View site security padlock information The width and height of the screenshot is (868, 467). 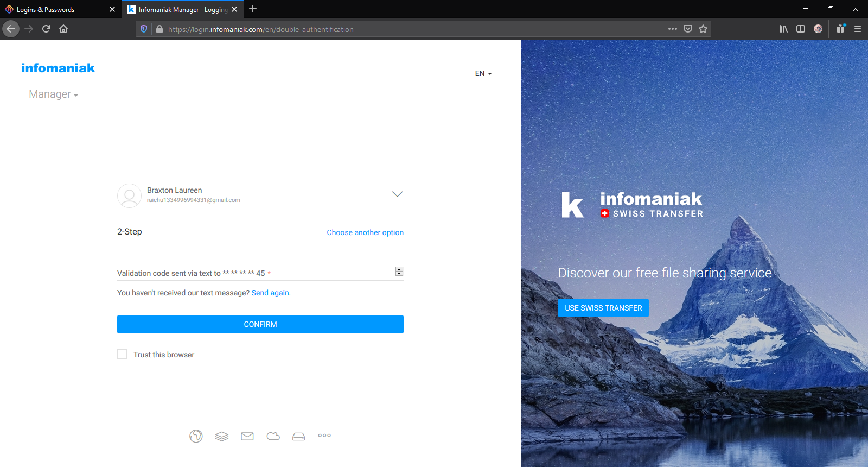159,29
